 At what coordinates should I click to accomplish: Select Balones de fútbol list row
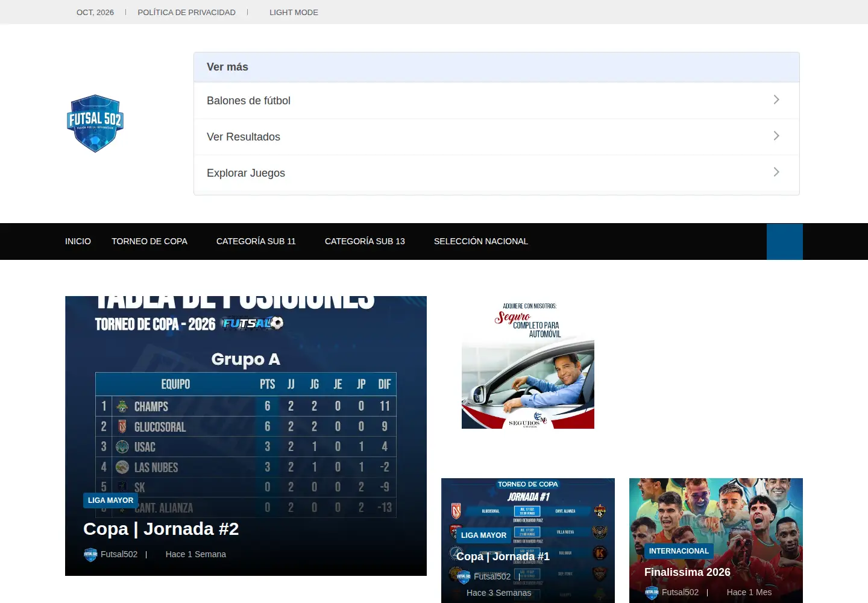point(497,101)
